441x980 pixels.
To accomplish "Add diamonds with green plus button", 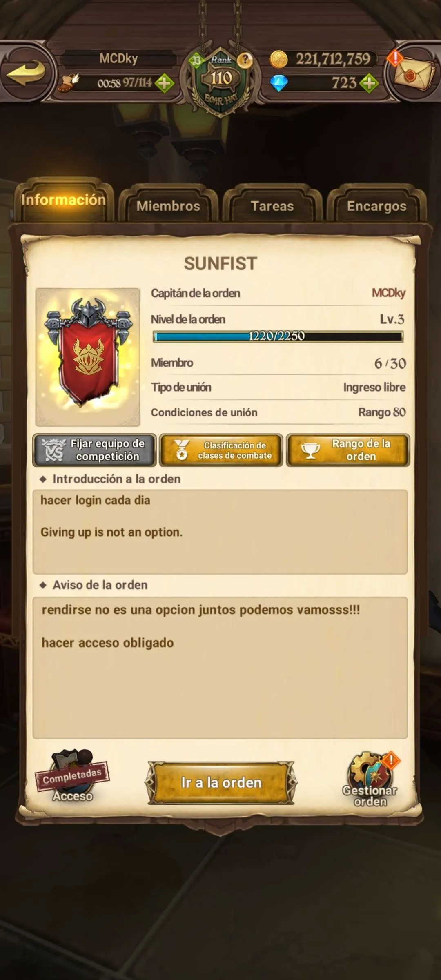I will 369,83.
